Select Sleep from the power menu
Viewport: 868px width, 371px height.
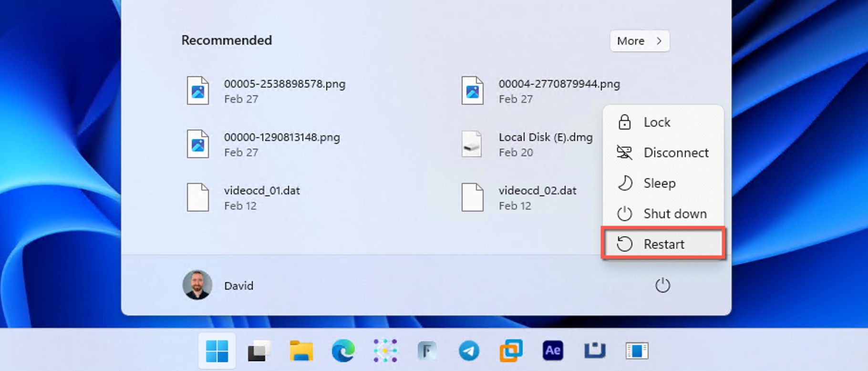pos(663,183)
